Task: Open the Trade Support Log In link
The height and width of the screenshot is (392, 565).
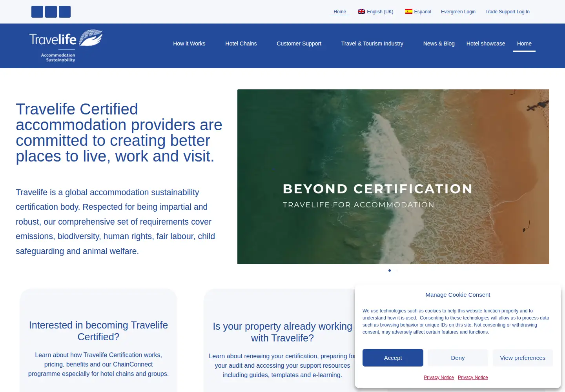Action: pyautogui.click(x=507, y=12)
